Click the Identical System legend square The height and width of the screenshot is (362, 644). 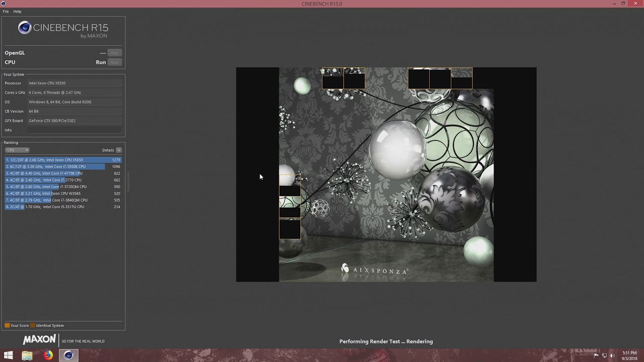(33, 325)
